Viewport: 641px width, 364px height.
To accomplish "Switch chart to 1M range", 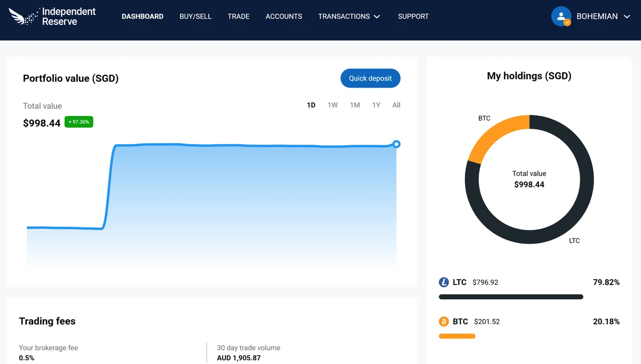I will [355, 105].
